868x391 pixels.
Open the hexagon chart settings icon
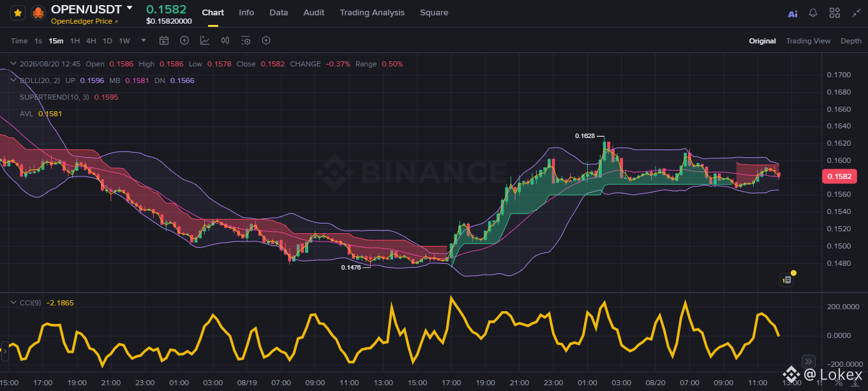tap(266, 40)
